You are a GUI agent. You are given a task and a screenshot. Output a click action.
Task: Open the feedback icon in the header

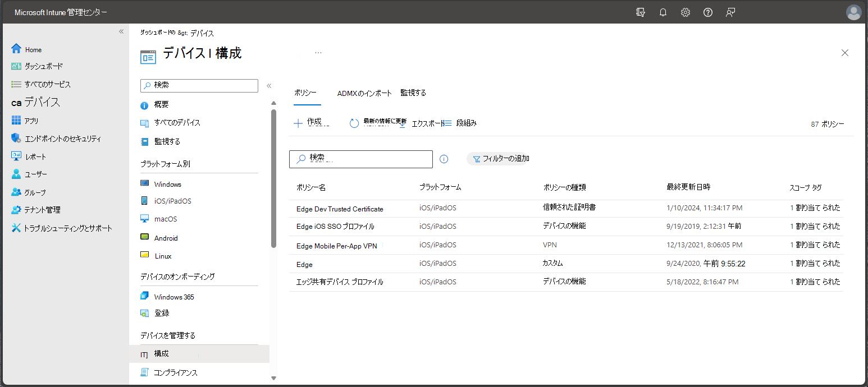[730, 12]
